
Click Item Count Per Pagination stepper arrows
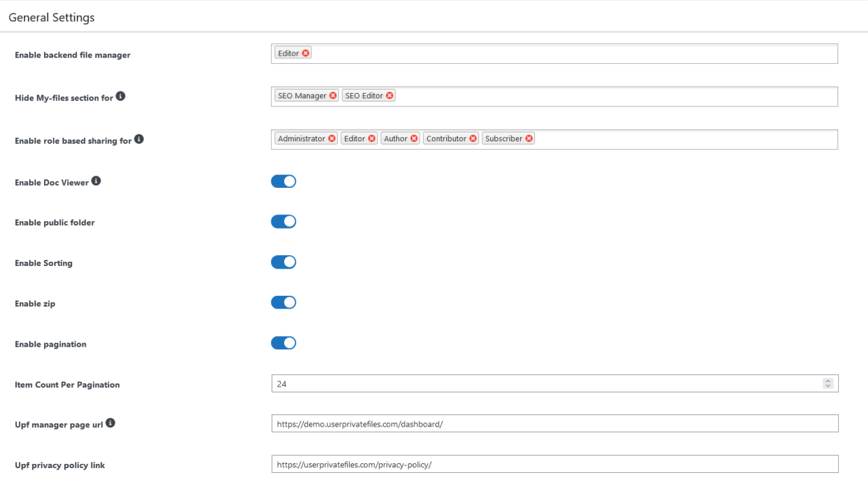click(828, 383)
